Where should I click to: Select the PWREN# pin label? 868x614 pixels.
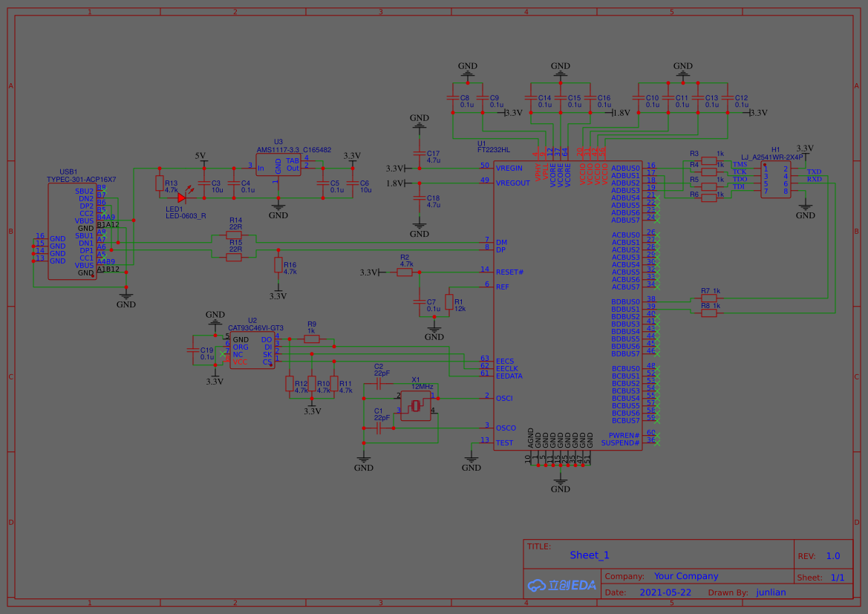pyautogui.click(x=624, y=436)
